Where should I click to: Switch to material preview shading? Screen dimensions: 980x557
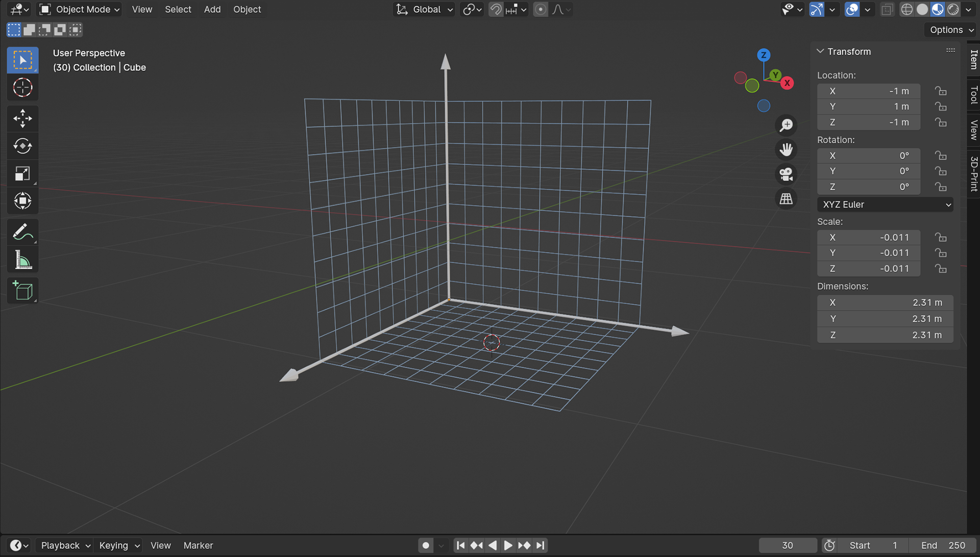937,9
